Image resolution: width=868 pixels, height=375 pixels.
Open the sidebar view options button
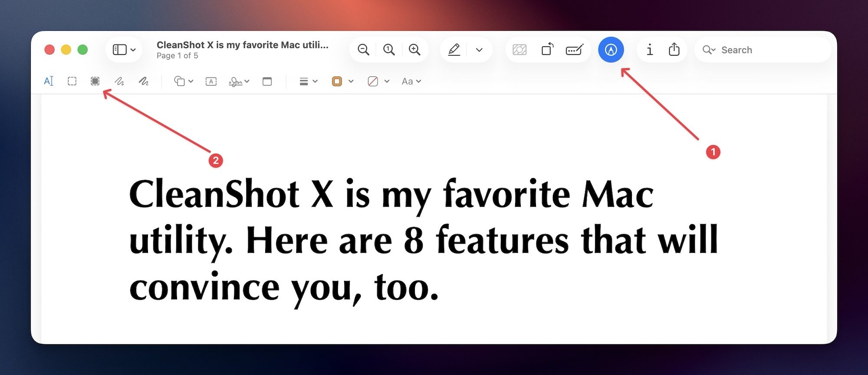124,50
